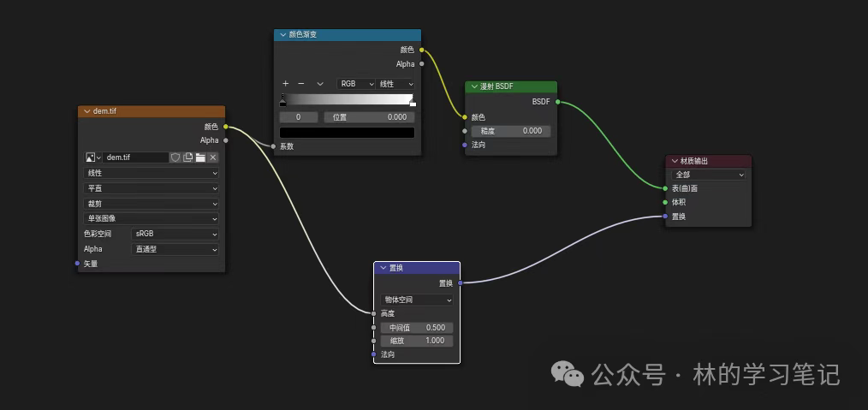Click the 中间值 0.500 field

coord(417,328)
